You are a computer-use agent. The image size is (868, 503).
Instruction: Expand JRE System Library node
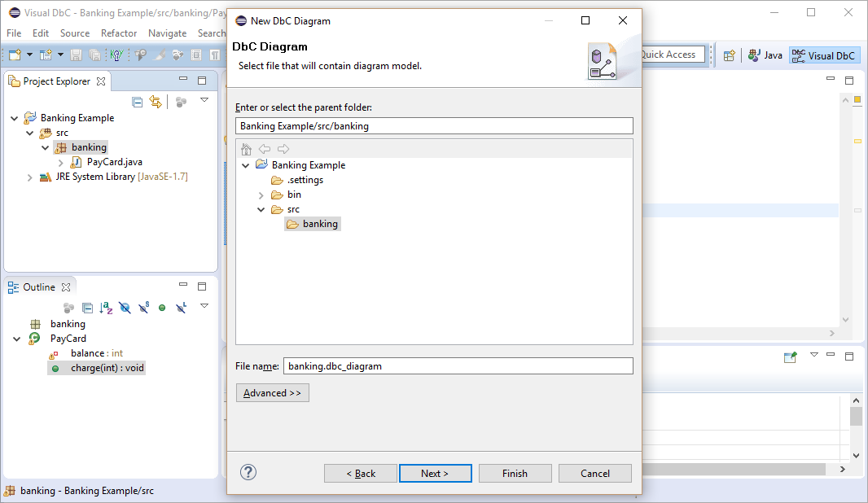pyautogui.click(x=30, y=177)
